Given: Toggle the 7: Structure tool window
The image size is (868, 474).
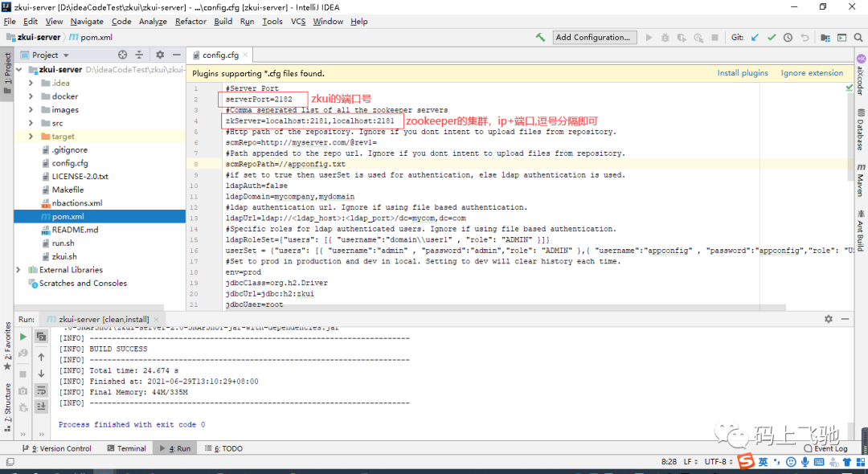Looking at the screenshot, I should tap(7, 407).
